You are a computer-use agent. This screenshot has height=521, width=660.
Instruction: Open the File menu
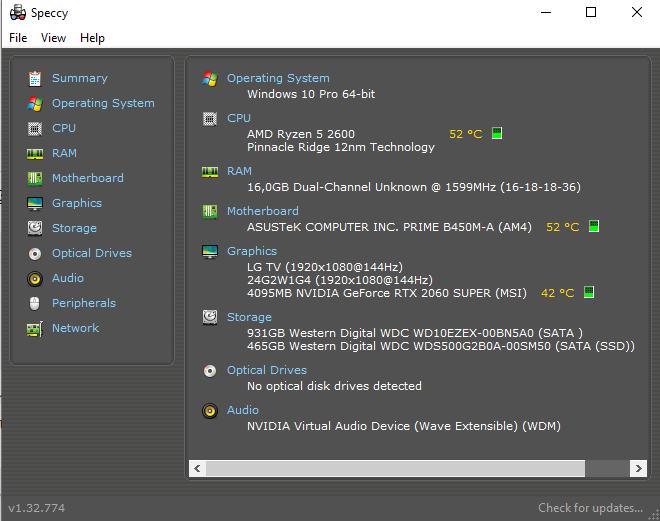[x=18, y=38]
